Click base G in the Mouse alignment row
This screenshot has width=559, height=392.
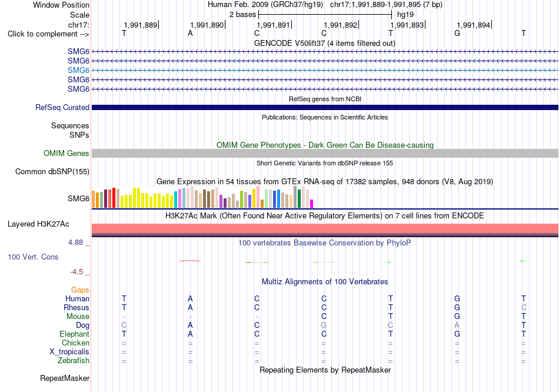tap(457, 317)
